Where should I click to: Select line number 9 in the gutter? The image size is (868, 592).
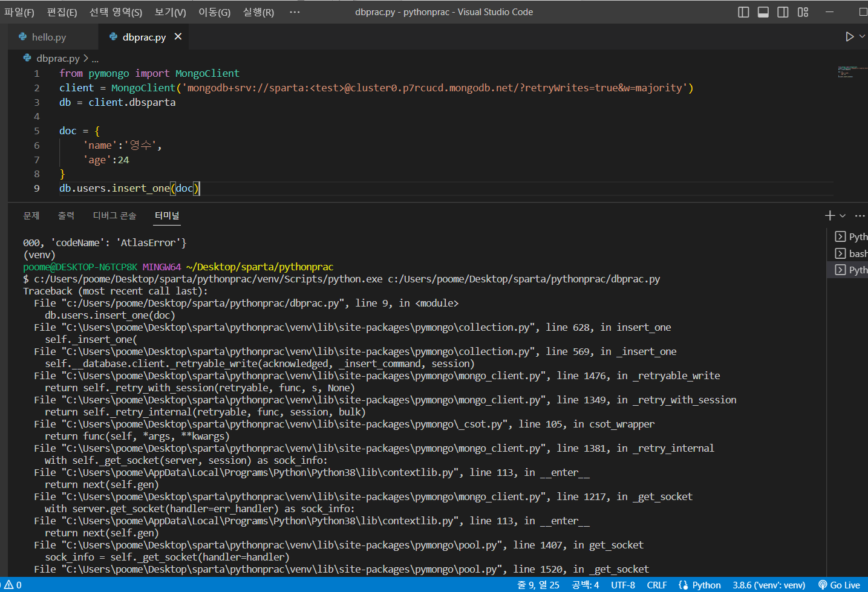point(37,189)
